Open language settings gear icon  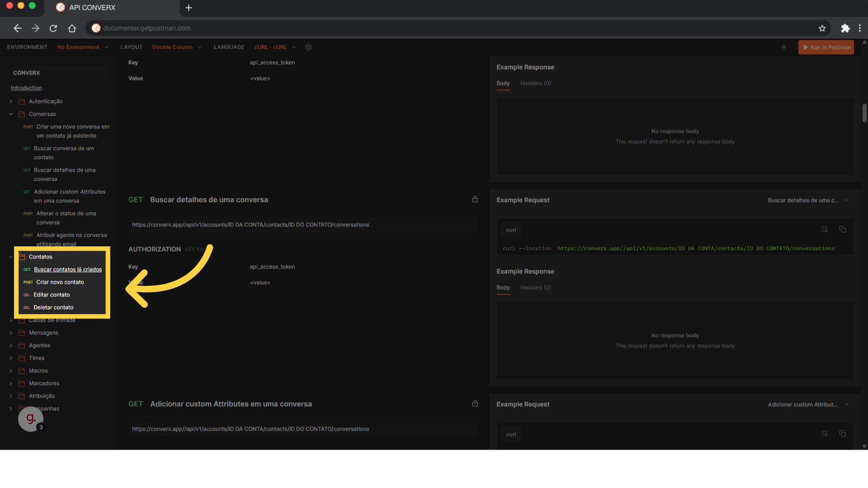(x=308, y=47)
